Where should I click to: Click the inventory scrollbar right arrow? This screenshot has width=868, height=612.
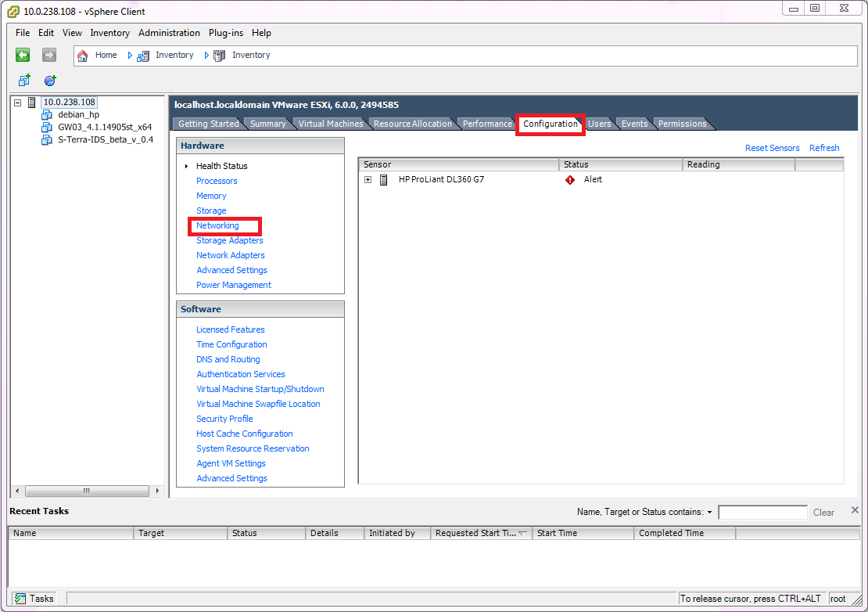(x=158, y=491)
